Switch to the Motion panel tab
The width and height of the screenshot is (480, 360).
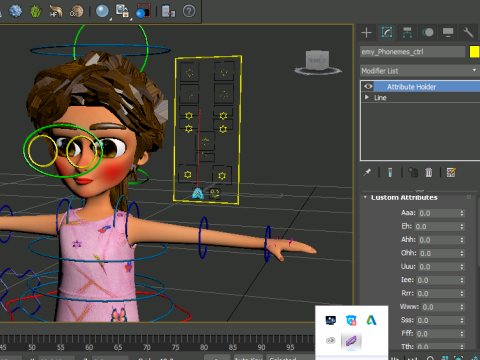(x=428, y=32)
